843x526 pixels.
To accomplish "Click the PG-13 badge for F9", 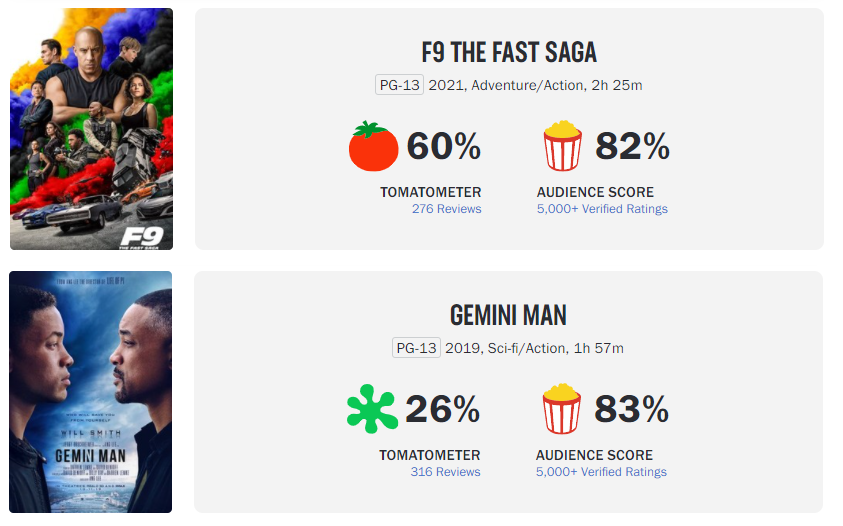I will [x=399, y=85].
